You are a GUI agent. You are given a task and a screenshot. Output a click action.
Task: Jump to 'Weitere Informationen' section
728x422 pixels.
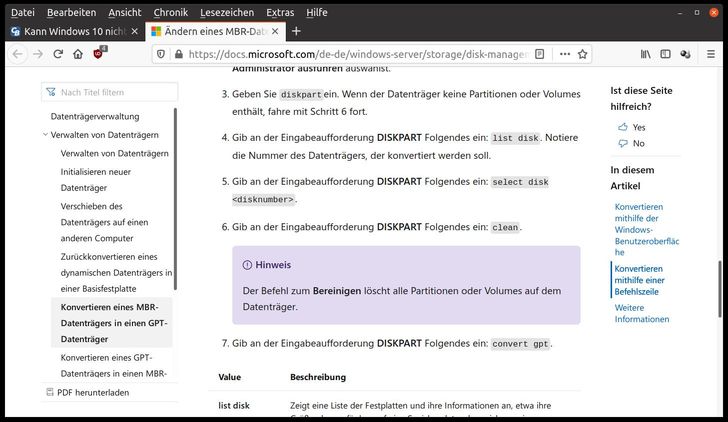(x=642, y=313)
